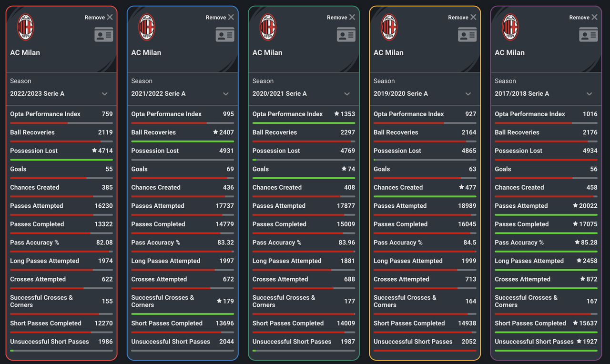The height and width of the screenshot is (364, 610).
Task: Click the Unsuccessful Short Passes value 2052
Action: (x=468, y=342)
